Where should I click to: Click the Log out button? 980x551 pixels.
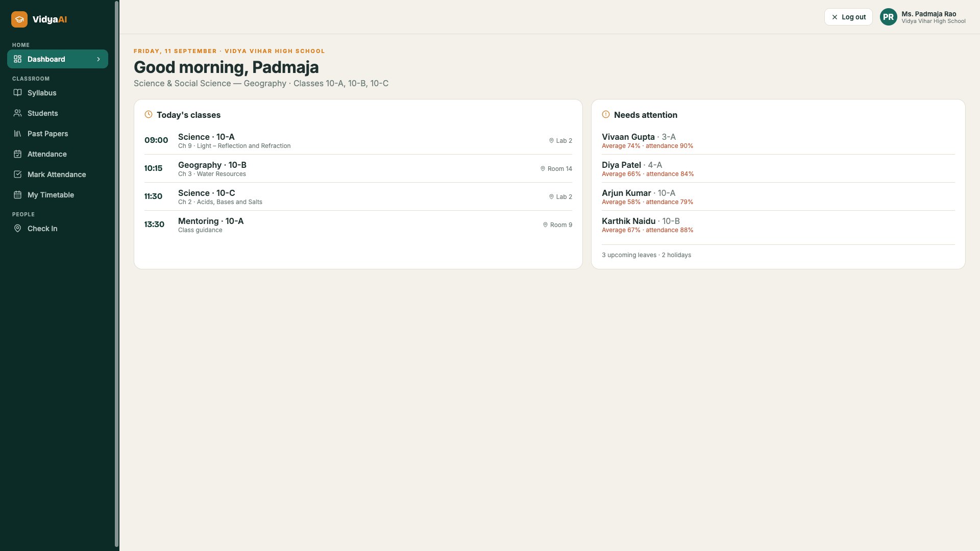[x=848, y=17]
